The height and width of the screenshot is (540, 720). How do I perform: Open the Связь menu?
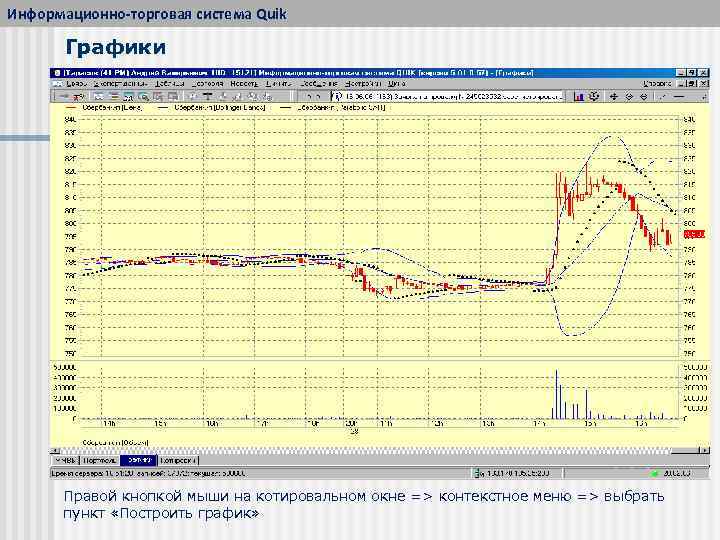pyautogui.click(x=76, y=84)
